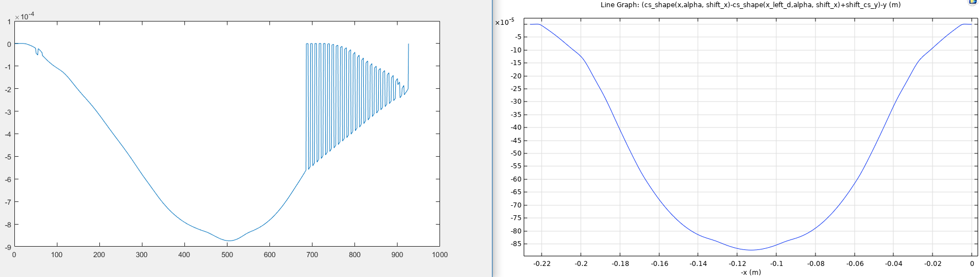Image resolution: width=980 pixels, height=277 pixels.
Task: Click the ×10⁻⁵ exponent label on right plot
Action: (x=505, y=22)
